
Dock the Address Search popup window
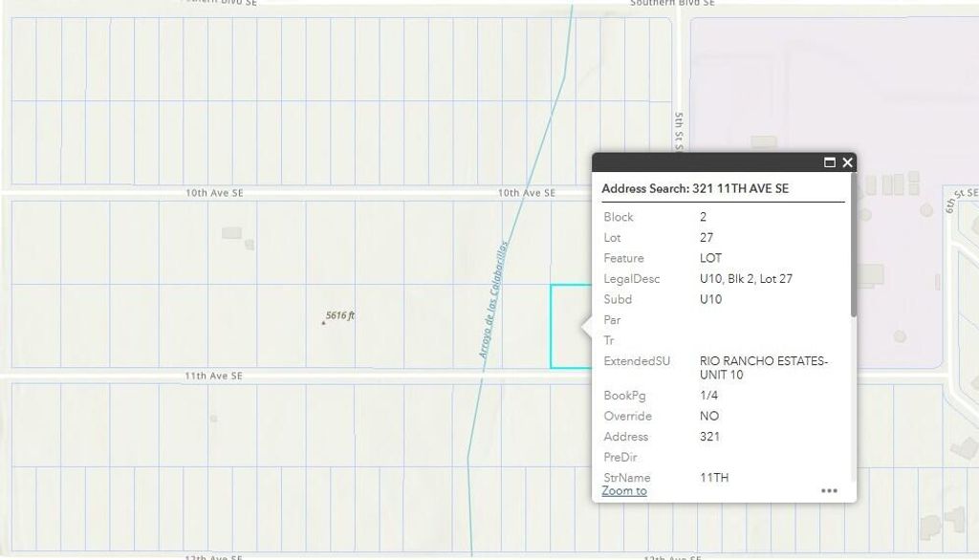pyautogui.click(x=828, y=163)
